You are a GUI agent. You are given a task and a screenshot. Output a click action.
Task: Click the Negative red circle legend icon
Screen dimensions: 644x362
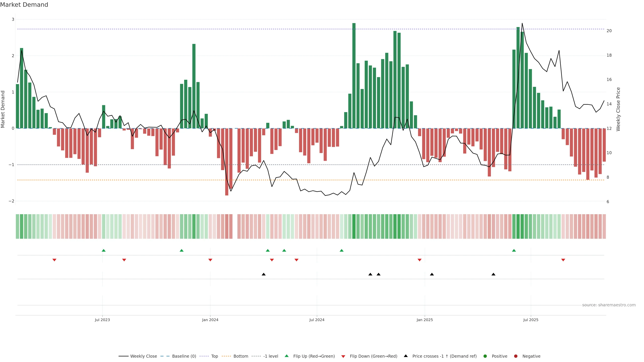click(516, 356)
